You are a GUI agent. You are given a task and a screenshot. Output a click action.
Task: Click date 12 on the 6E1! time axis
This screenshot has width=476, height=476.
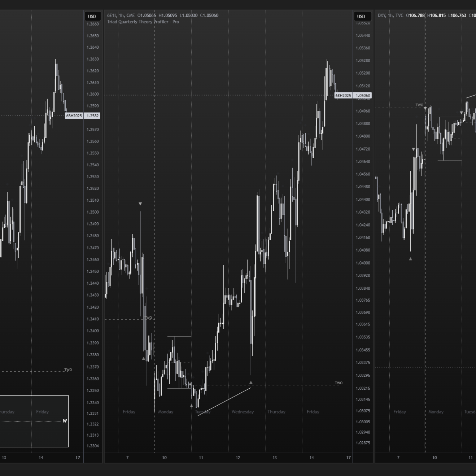[x=238, y=458]
